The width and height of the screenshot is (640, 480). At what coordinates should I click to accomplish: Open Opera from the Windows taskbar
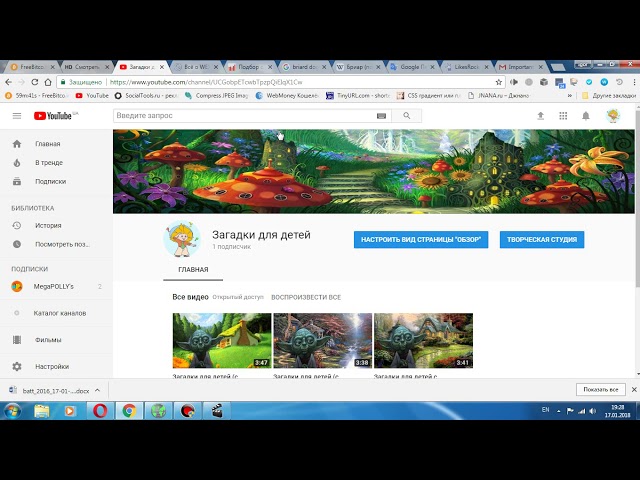pos(101,410)
